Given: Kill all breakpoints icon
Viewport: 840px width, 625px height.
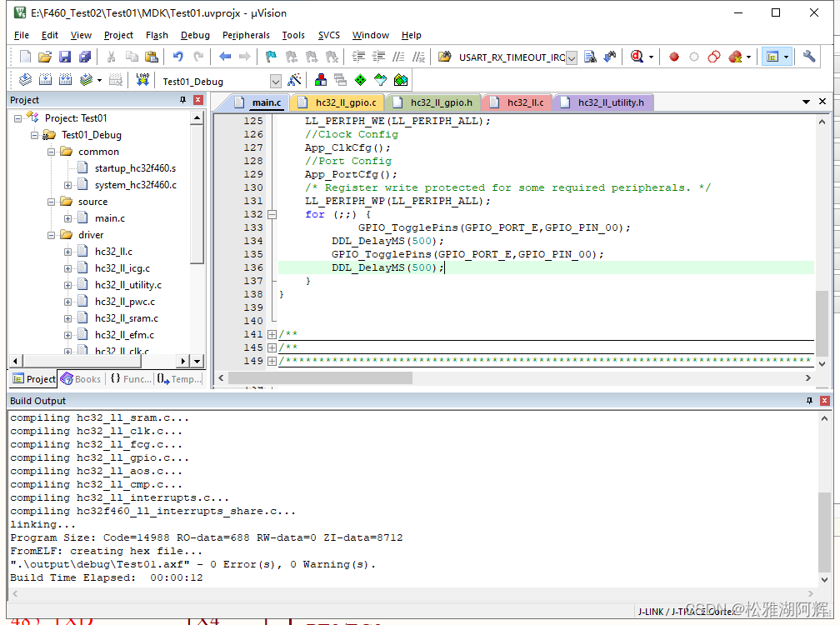Looking at the screenshot, I should 736,57.
